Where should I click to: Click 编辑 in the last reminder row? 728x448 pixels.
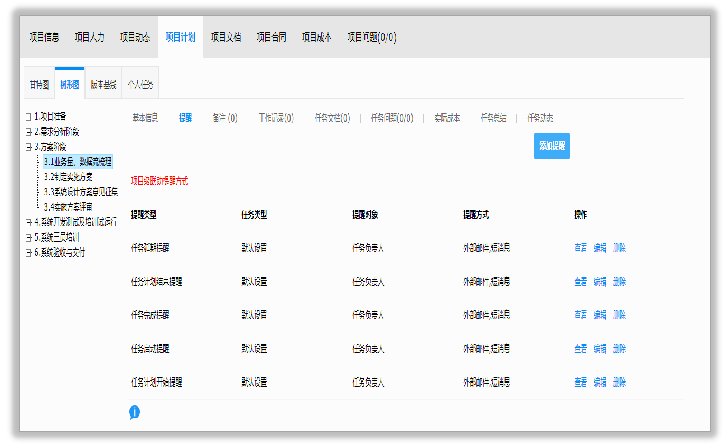click(x=600, y=382)
